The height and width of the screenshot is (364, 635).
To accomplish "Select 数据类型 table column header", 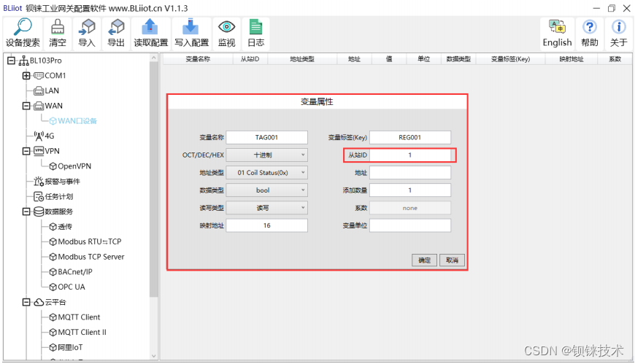I will 458,59.
